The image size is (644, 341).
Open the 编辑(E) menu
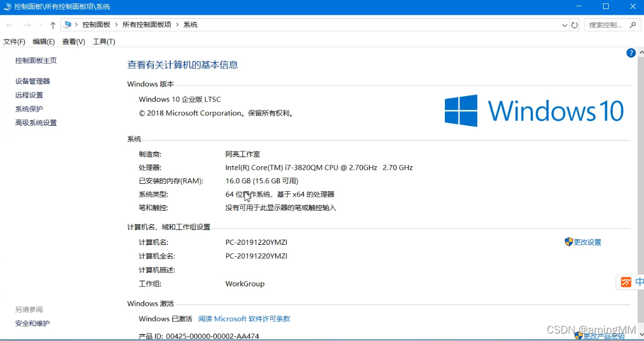point(44,42)
